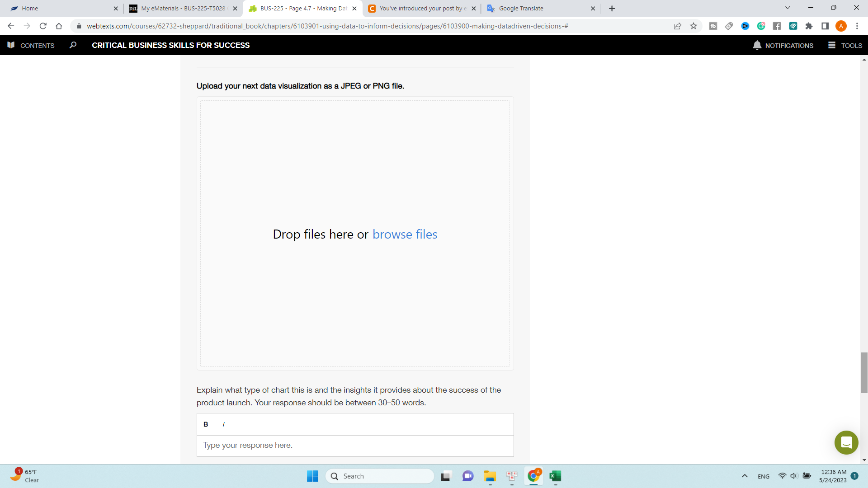Open the browser tabs overflow dropdown

point(788,8)
